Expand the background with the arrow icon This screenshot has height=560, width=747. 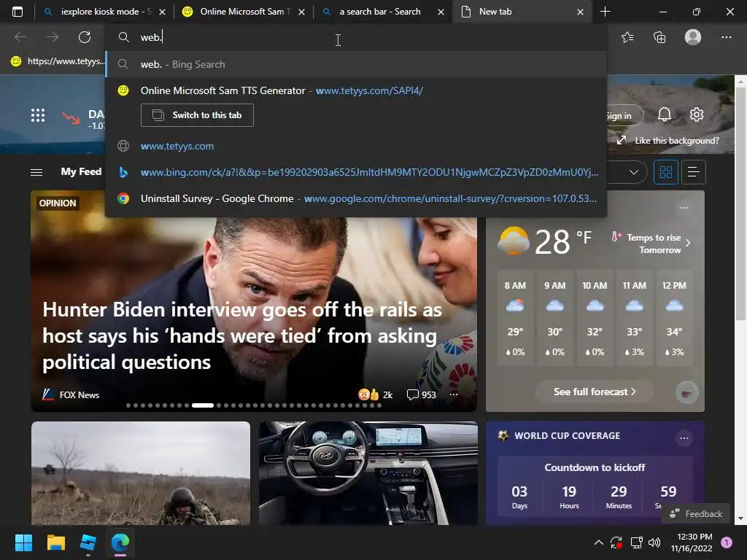622,140
